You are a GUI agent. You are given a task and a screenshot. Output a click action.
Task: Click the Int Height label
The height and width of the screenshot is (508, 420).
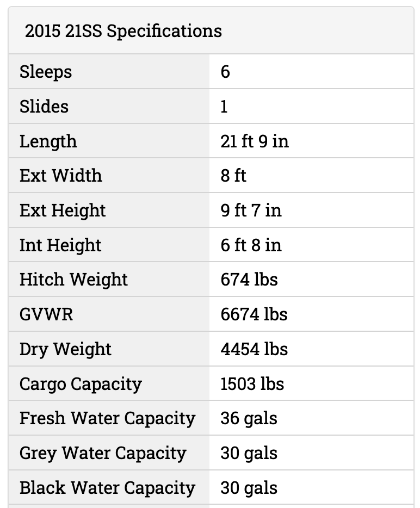[x=60, y=245]
